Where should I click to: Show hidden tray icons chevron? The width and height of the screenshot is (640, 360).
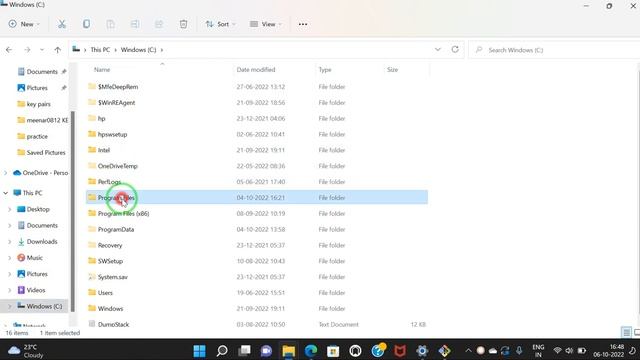tap(468, 351)
